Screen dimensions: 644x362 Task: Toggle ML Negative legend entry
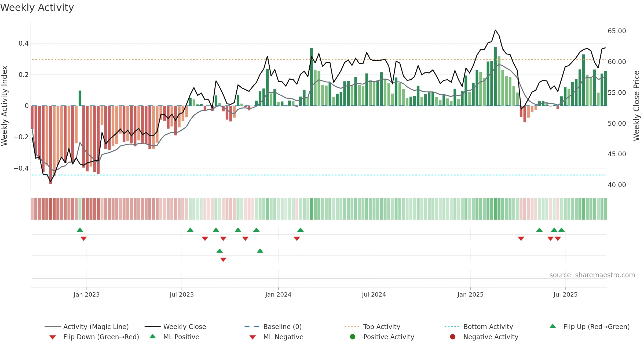pos(276,337)
